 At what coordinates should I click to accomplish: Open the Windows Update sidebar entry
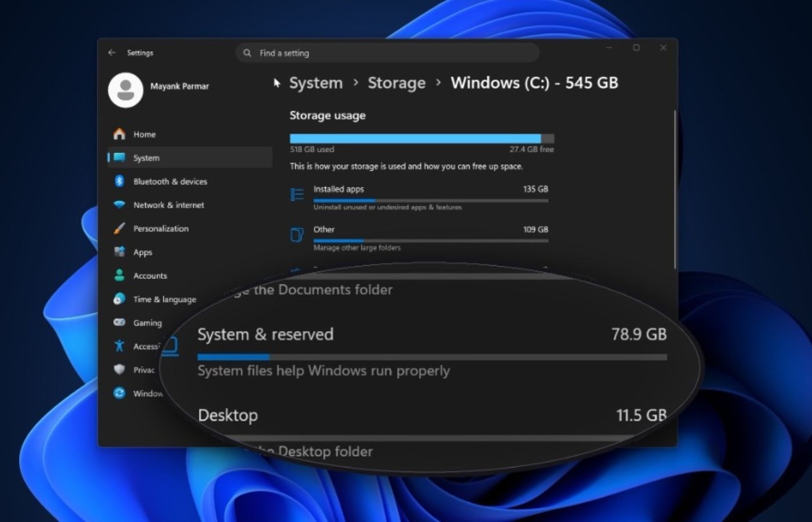[139, 393]
